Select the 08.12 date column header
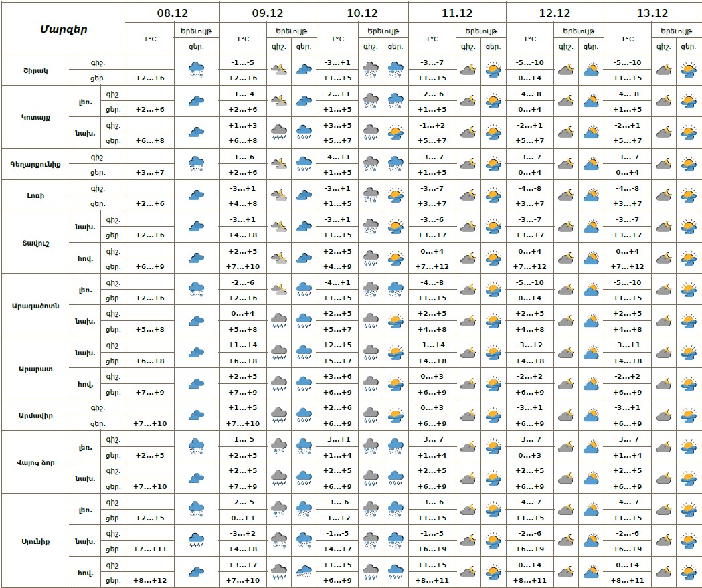This screenshot has width=702, height=588. (x=173, y=13)
